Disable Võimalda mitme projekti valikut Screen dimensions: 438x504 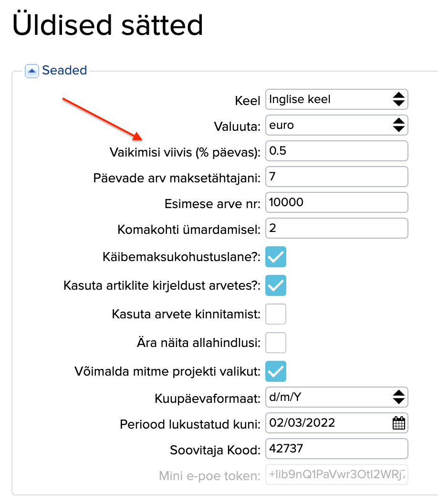[x=276, y=371]
